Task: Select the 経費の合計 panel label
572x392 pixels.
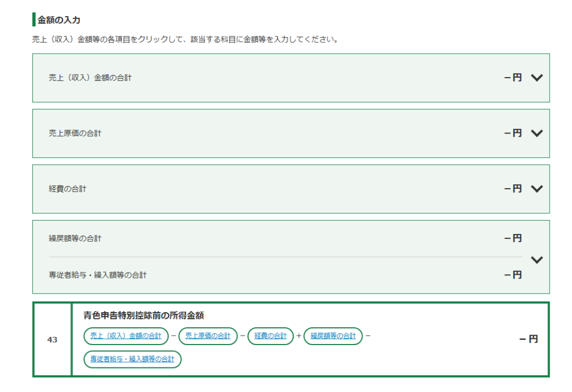Action: [x=68, y=189]
